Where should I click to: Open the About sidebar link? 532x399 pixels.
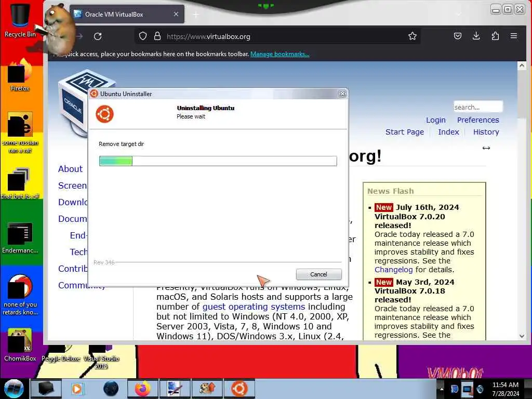coord(70,169)
